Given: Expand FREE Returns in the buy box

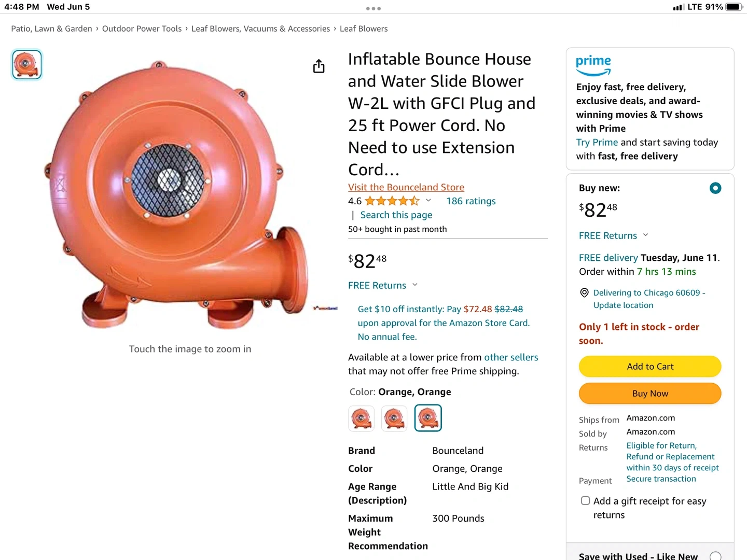Looking at the screenshot, I should (645, 235).
